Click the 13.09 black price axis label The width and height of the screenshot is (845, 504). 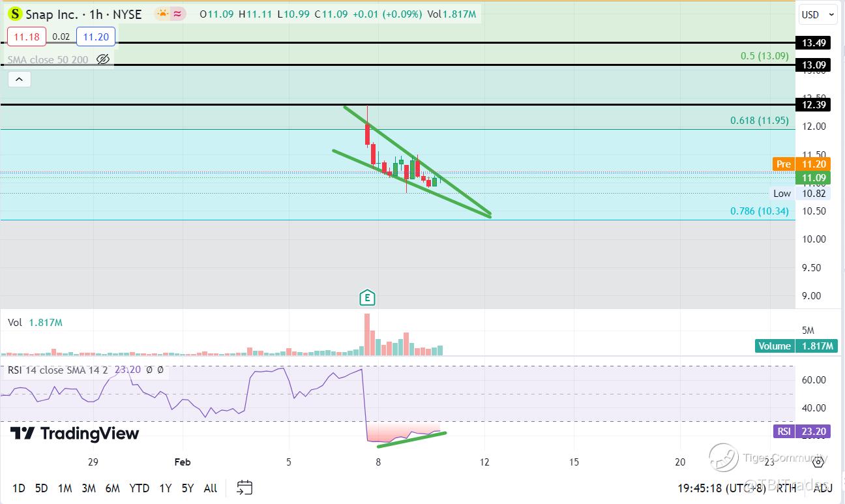(x=814, y=65)
